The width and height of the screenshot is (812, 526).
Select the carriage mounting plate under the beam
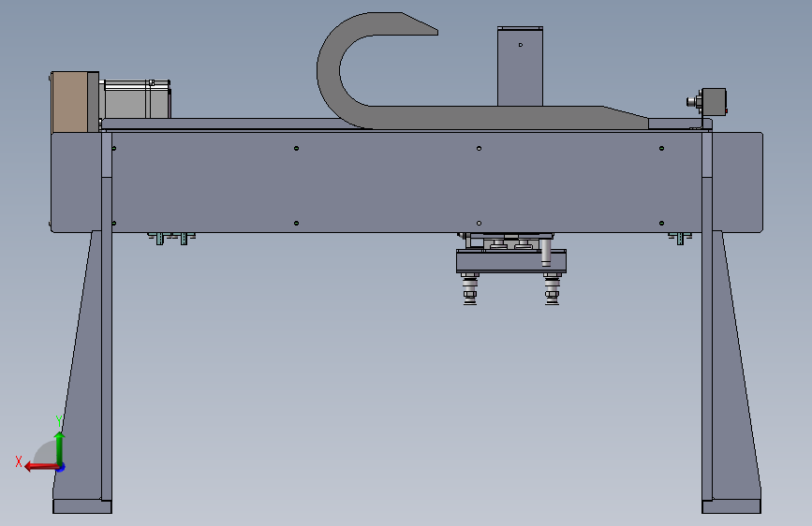510,261
